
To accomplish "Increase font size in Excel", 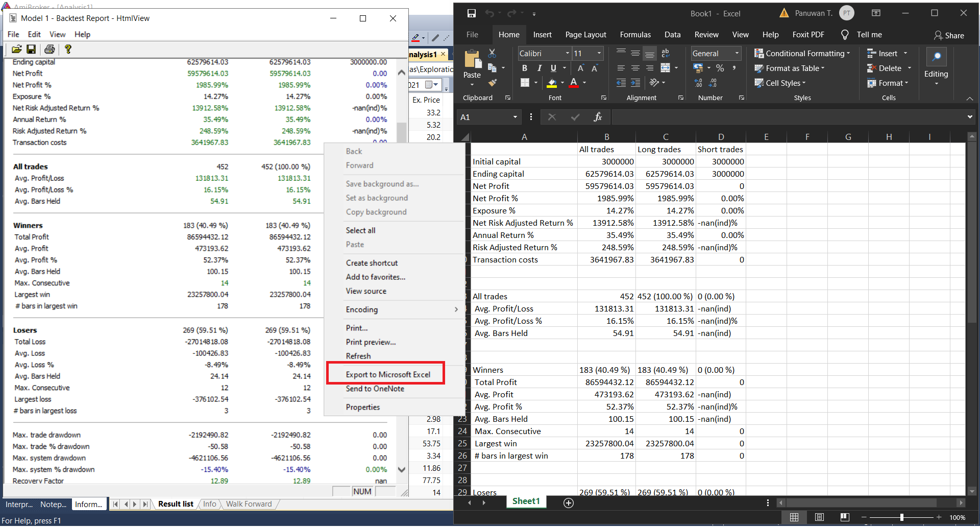I will point(580,68).
